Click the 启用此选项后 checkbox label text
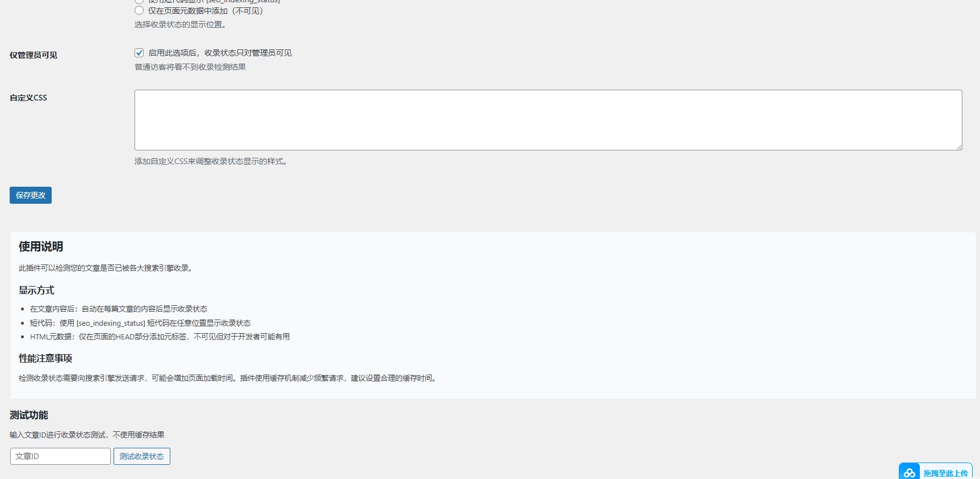This screenshot has width=980, height=479. coord(220,53)
